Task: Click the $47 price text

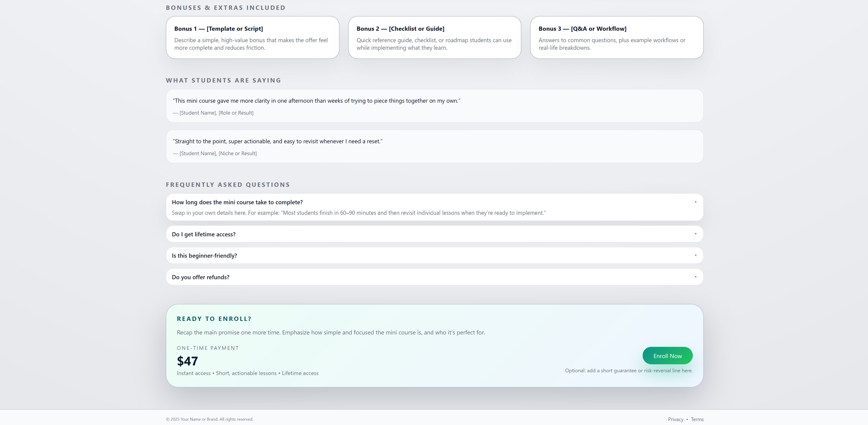Action: pos(187,361)
